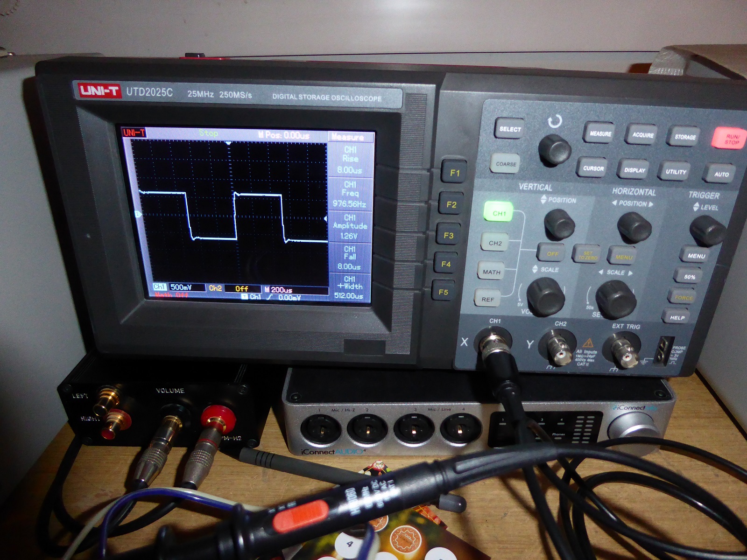Click the horizontal POSITION knob
This screenshot has width=747, height=560.
(634, 228)
